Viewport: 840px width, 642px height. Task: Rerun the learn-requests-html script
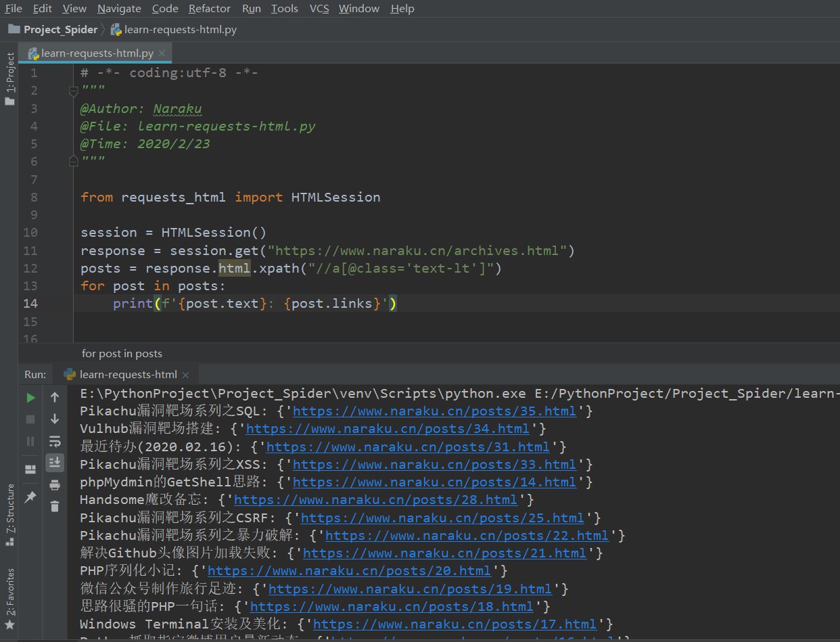coord(30,398)
